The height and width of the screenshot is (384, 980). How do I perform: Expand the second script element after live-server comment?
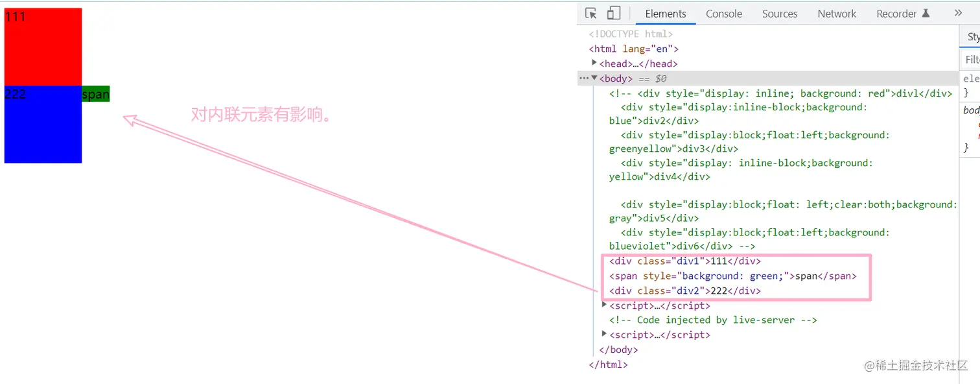pyautogui.click(x=605, y=334)
